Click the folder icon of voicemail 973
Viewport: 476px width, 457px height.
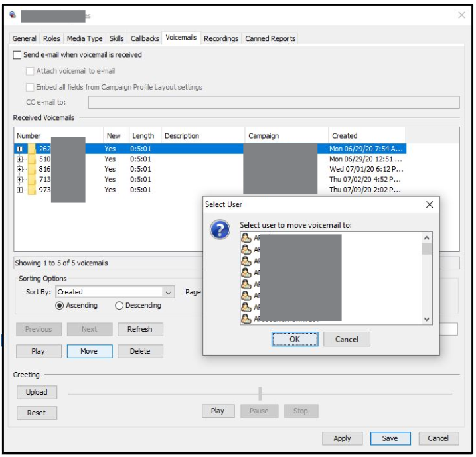[x=32, y=190]
